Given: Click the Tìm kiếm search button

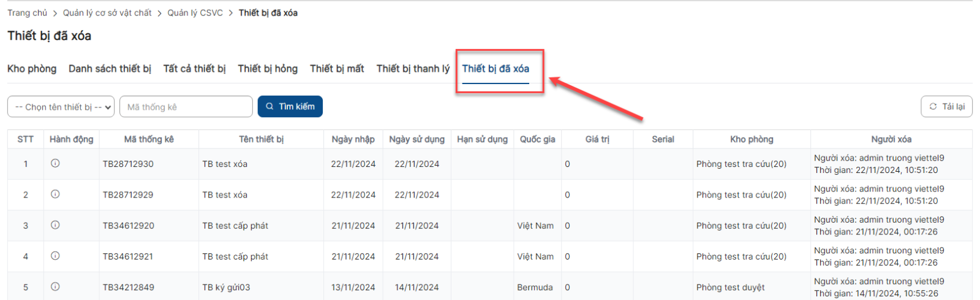Looking at the screenshot, I should point(290,106).
